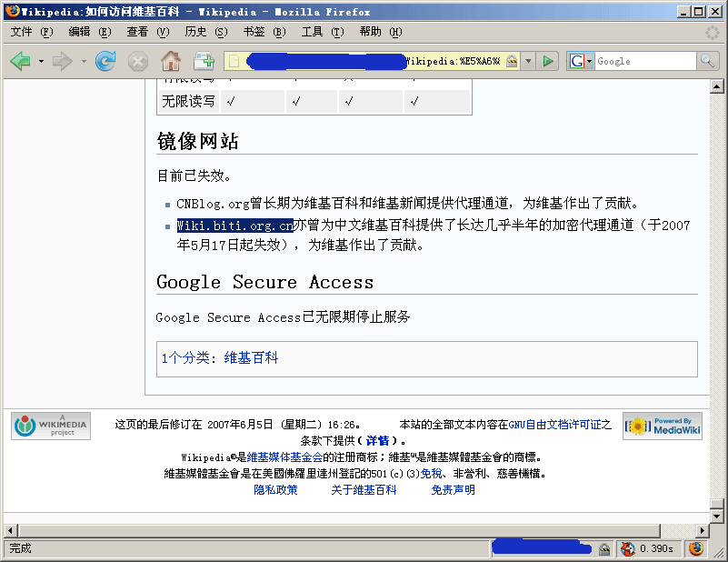Go to Home page icon
Viewport: 728px width, 562px height.
pyautogui.click(x=170, y=61)
